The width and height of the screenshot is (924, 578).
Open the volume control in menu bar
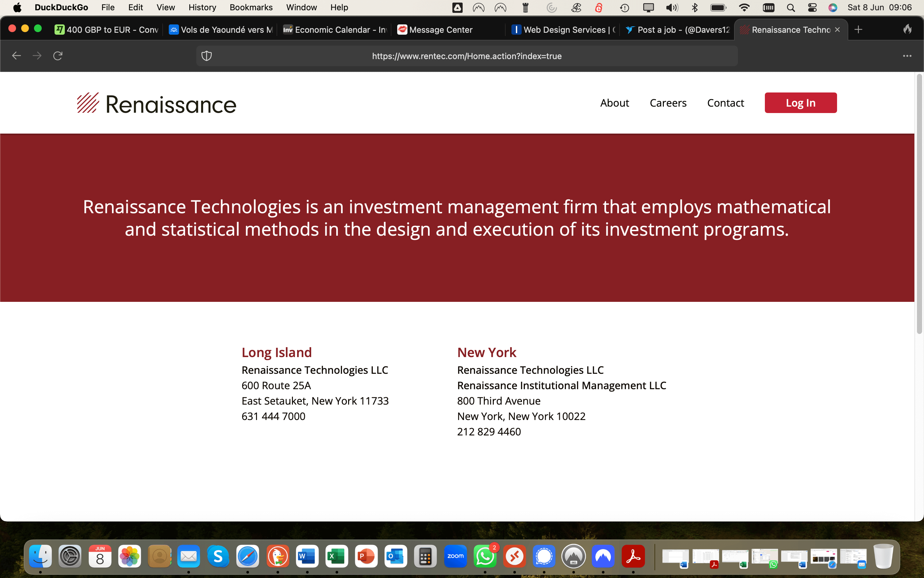pos(672,8)
